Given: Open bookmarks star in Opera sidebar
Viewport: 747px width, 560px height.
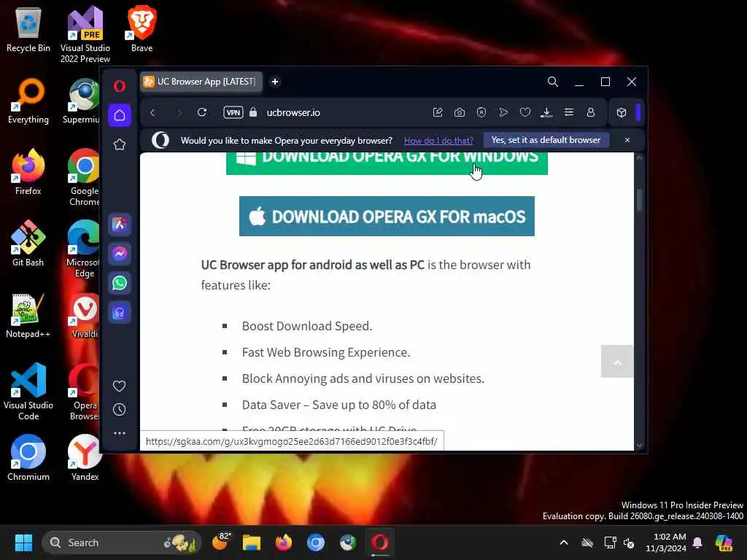Looking at the screenshot, I should coord(120,145).
